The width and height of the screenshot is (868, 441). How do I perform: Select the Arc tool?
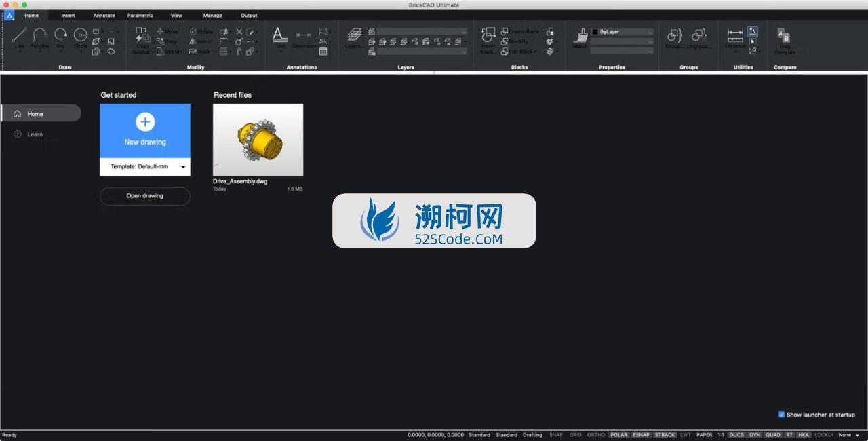(x=60, y=37)
